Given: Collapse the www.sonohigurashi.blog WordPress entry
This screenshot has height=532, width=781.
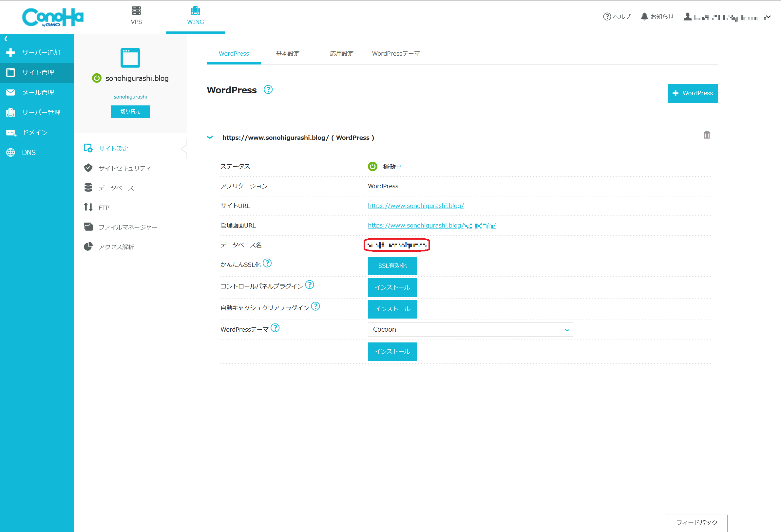Looking at the screenshot, I should [210, 138].
